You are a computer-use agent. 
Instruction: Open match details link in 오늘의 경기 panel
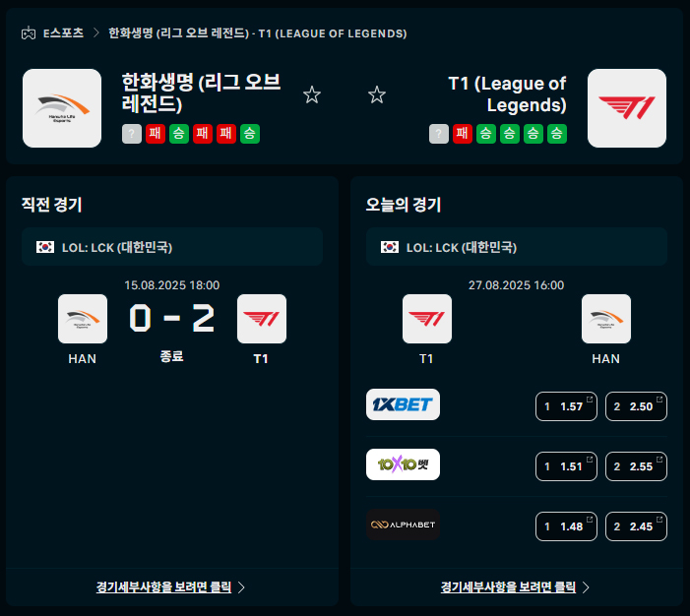tap(516, 586)
